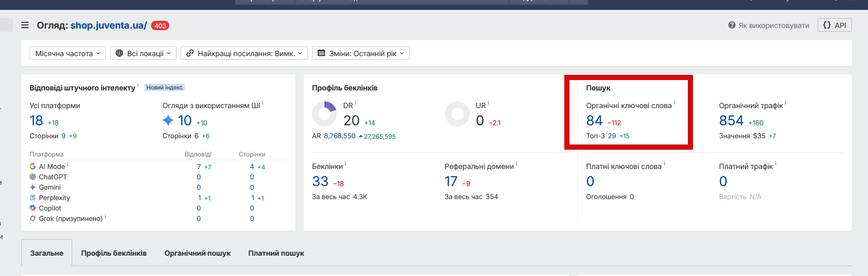
Task: Click the Copilot platform icon
Action: click(33, 208)
